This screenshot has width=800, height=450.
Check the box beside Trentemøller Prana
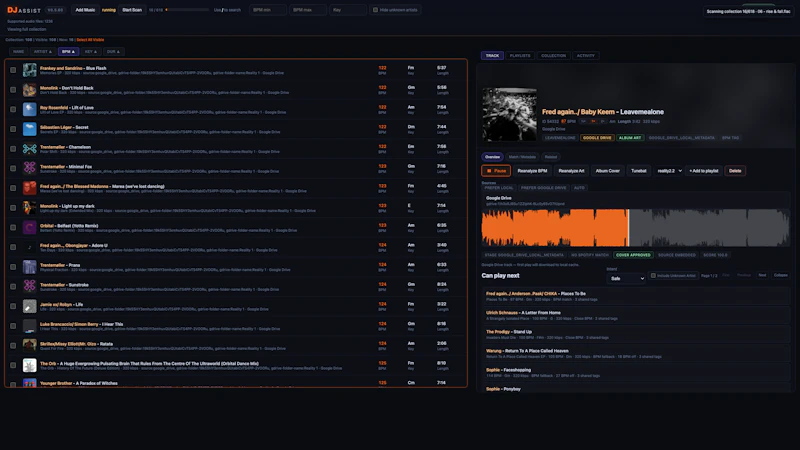(13, 267)
